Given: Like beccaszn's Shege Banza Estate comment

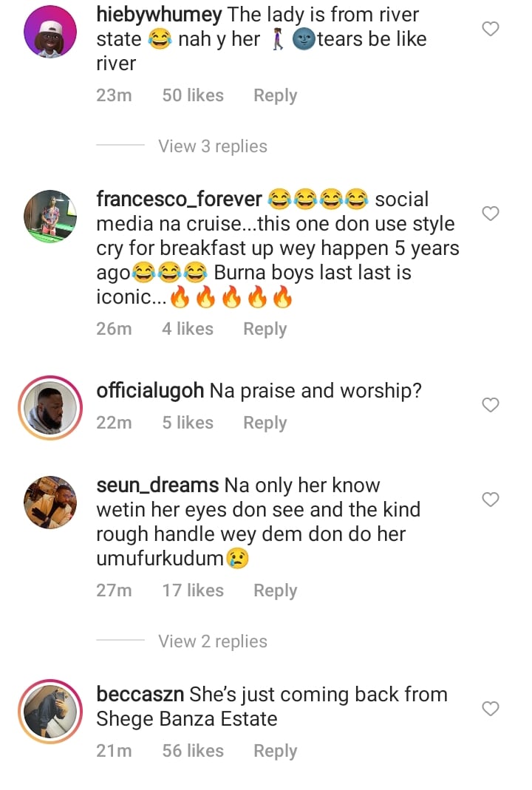Looking at the screenshot, I should [491, 709].
